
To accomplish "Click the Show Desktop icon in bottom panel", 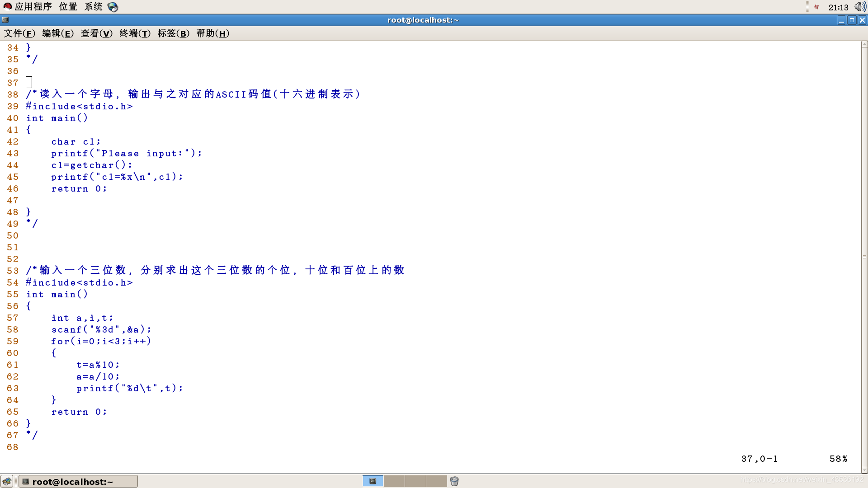I will pos(7,481).
